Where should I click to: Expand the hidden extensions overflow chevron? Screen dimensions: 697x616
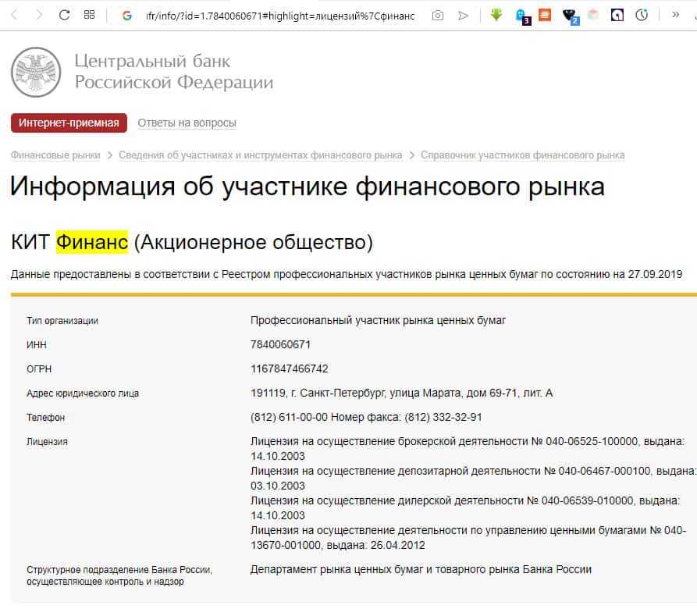[676, 15]
